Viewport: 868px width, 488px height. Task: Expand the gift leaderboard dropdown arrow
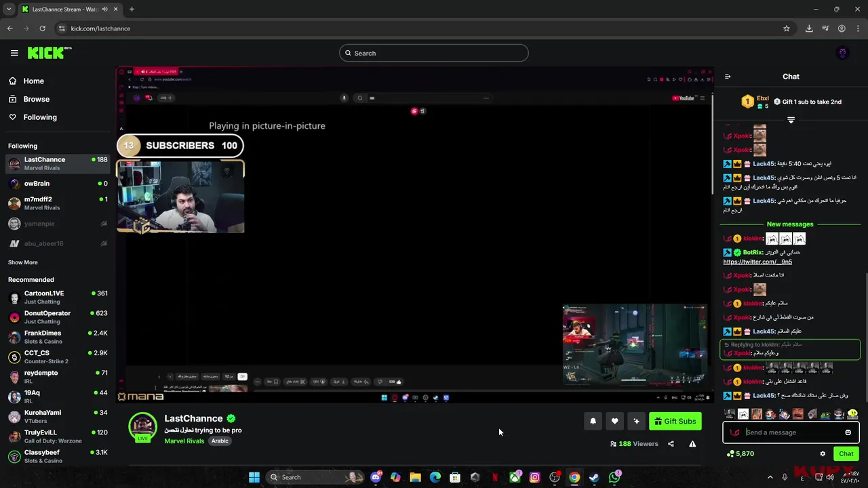791,120
